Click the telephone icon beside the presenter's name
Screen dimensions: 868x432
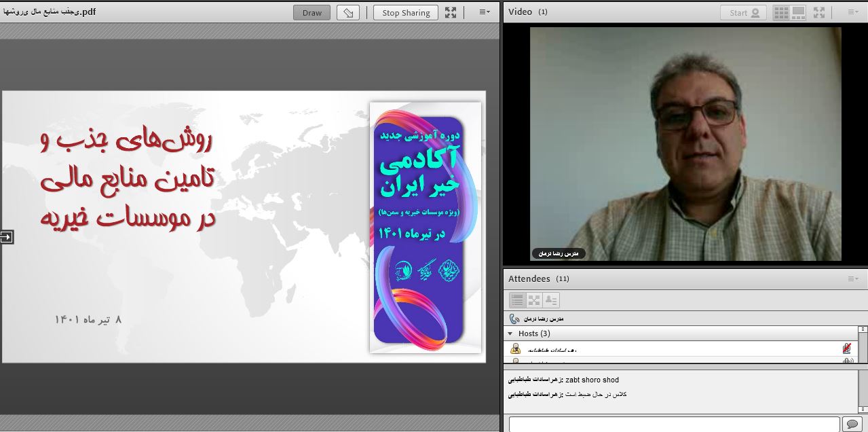[x=513, y=318]
